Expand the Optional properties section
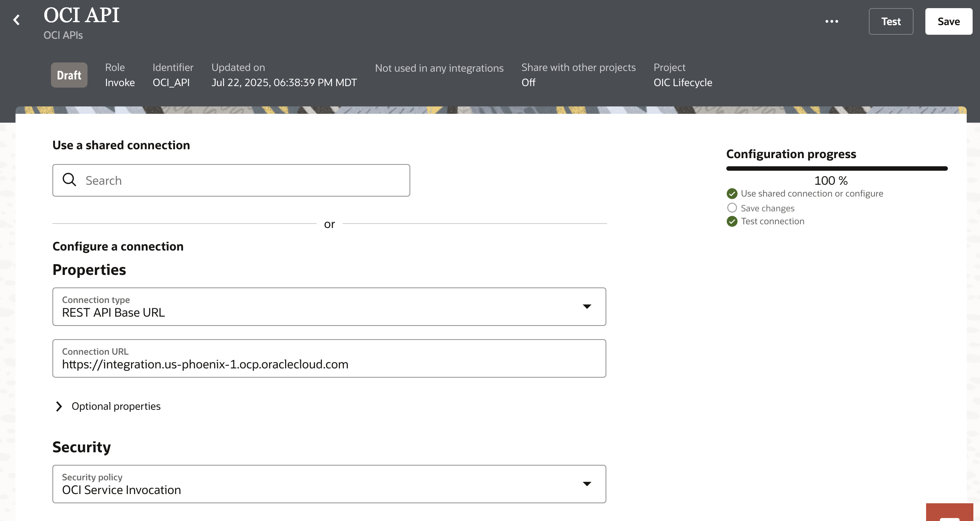 [59, 406]
